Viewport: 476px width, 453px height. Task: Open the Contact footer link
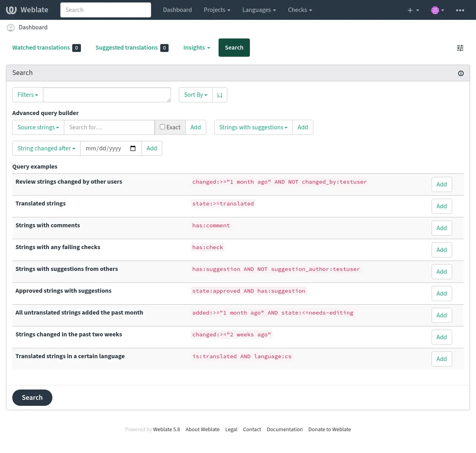click(252, 430)
